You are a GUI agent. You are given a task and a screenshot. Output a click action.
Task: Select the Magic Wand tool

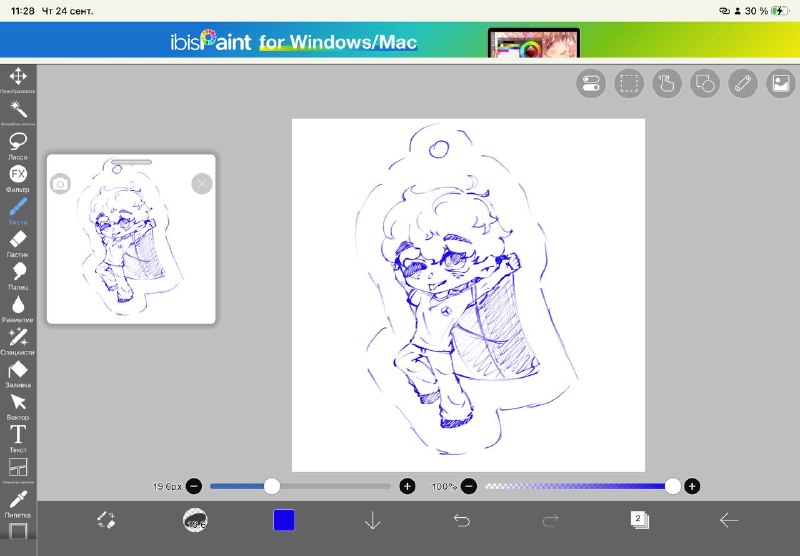click(18, 112)
